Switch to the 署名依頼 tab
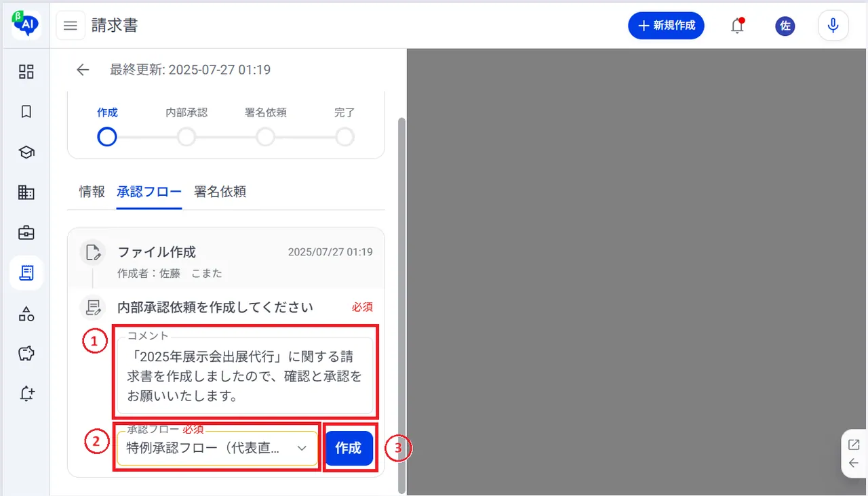Viewport: 868px width, 496px height. point(220,192)
